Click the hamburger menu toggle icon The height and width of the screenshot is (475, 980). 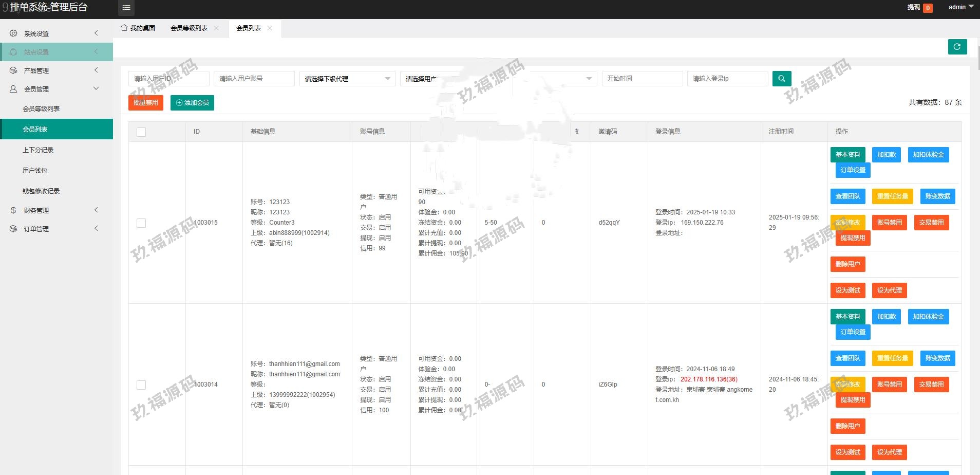click(126, 8)
